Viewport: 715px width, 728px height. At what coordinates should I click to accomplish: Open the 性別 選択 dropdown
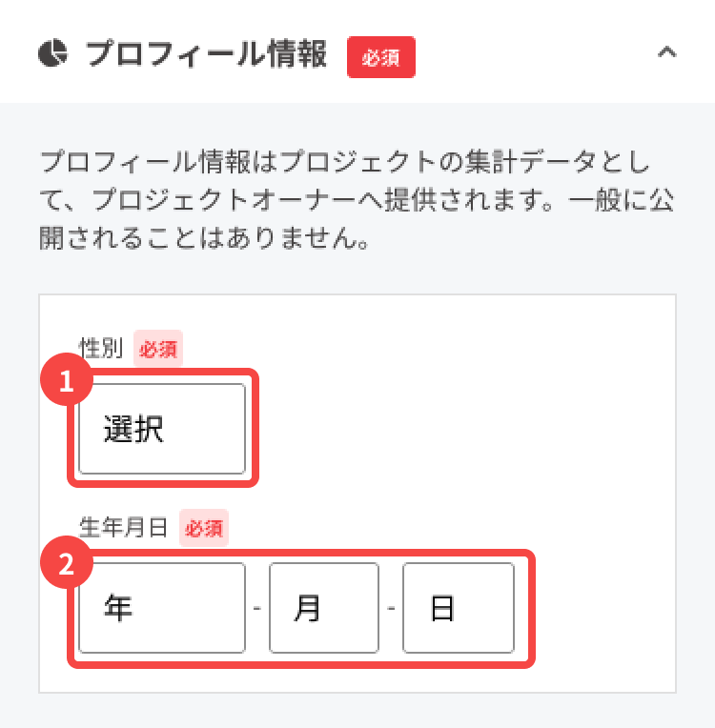162,429
